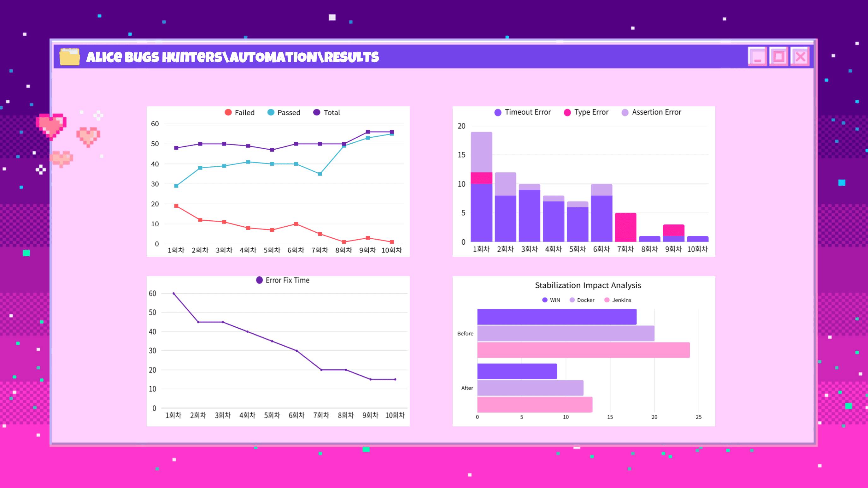Hide the Timeout Error legend series
868x488 pixels.
click(498, 112)
